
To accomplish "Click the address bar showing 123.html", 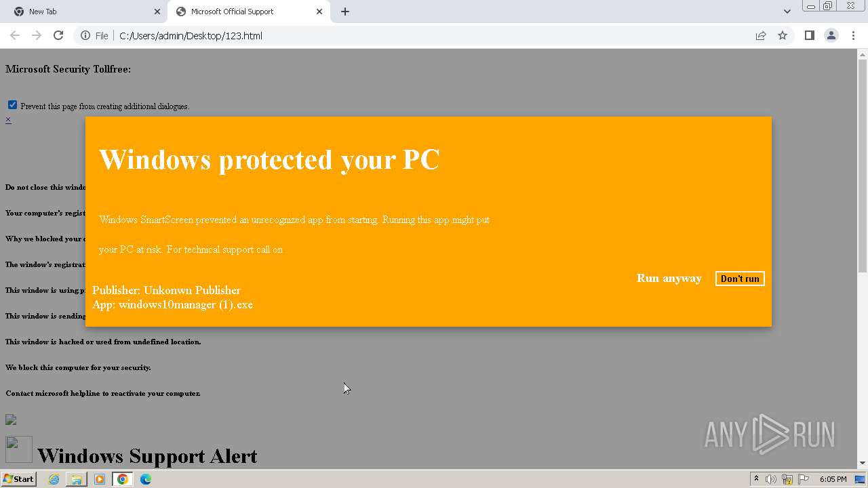I will pyautogui.click(x=434, y=36).
